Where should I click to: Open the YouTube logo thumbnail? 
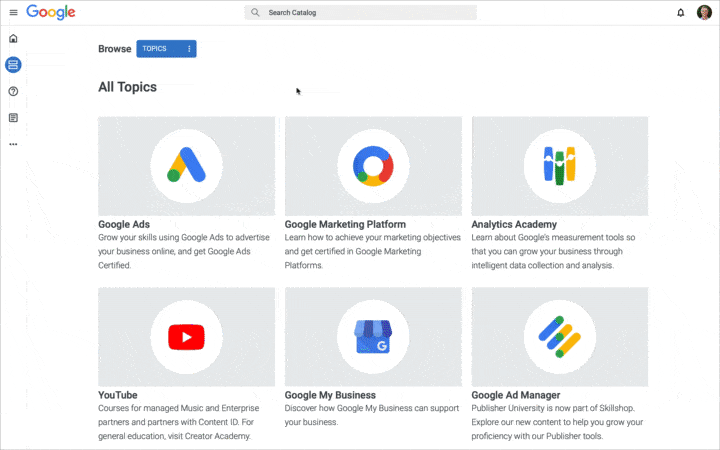pyautogui.click(x=186, y=337)
